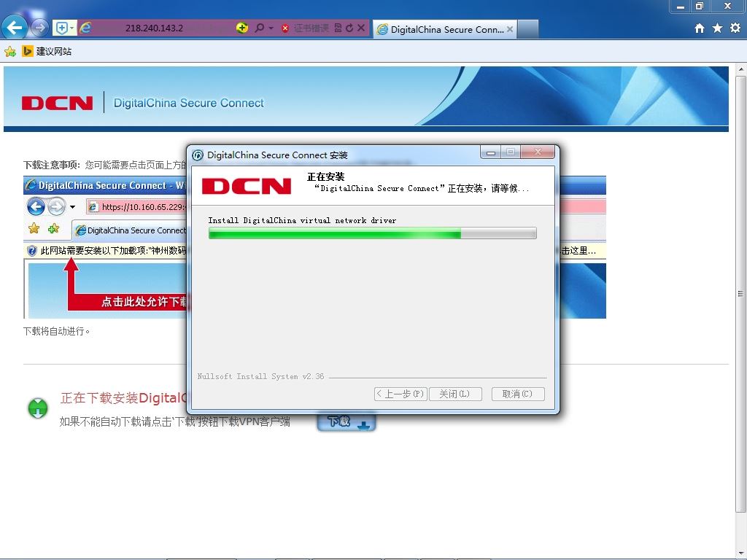The image size is (747, 560).
Task: Click the 证书错误 certificate warning text
Action: tap(311, 28)
